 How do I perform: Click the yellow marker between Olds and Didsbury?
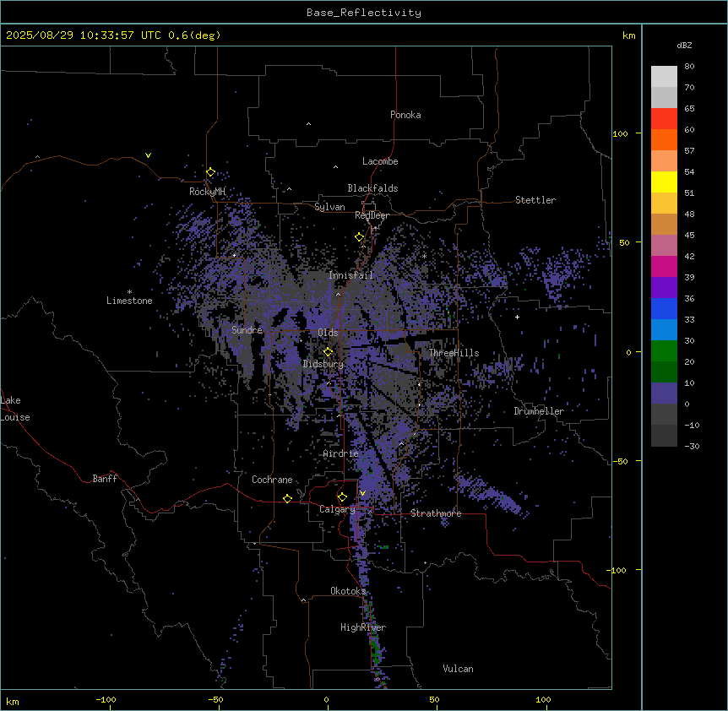pyautogui.click(x=328, y=352)
